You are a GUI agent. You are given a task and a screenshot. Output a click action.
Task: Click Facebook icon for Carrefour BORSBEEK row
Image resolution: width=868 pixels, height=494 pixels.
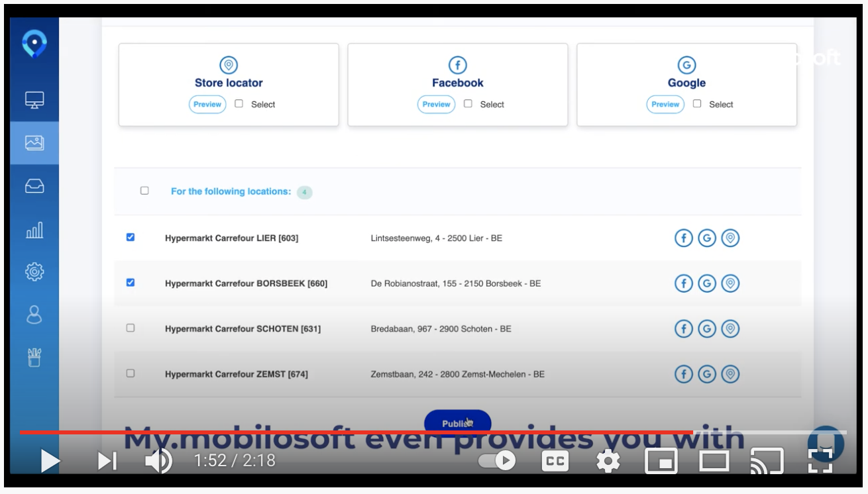(x=683, y=283)
